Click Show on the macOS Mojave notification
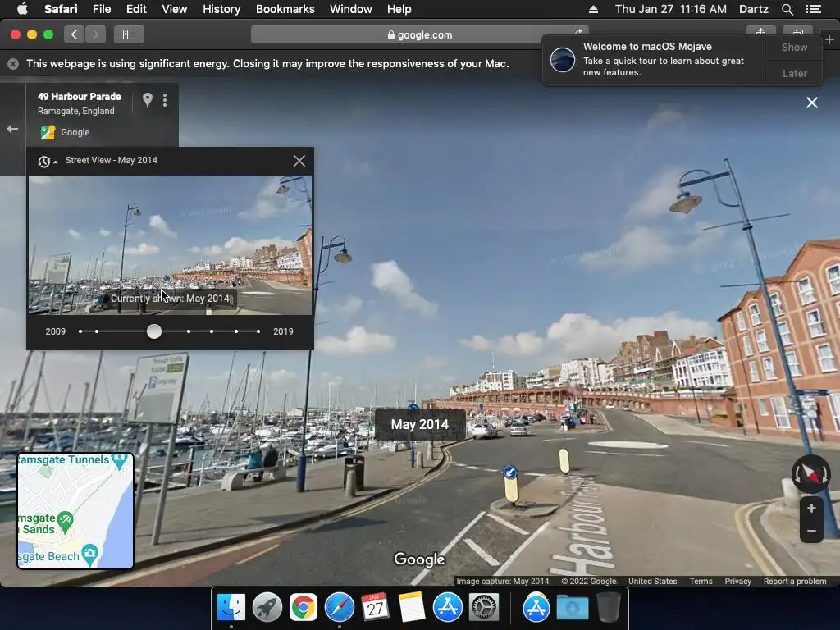Viewport: 840px width, 630px height. point(794,47)
